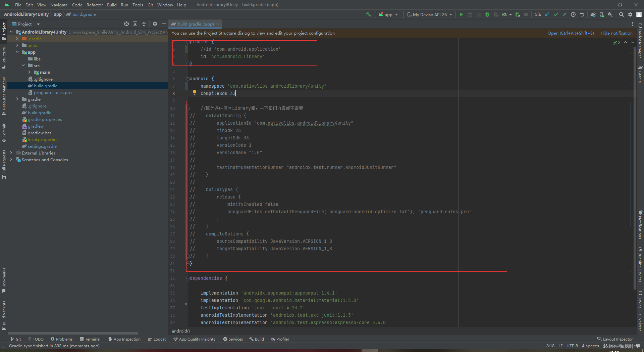Open Search Everywhere with the magnifier icon
644x352 pixels.
pos(622,14)
